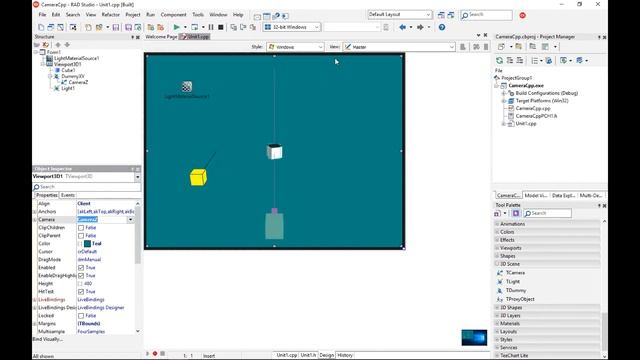640x360 pixels.
Task: Click the move-down arrow in Structure toolbar
Action: pyautogui.click(x=67, y=44)
